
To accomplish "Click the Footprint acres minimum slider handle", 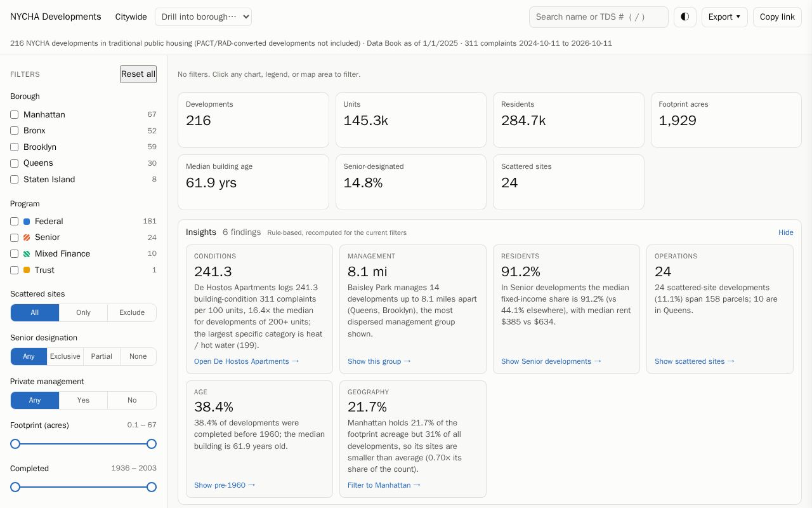I will [15, 444].
